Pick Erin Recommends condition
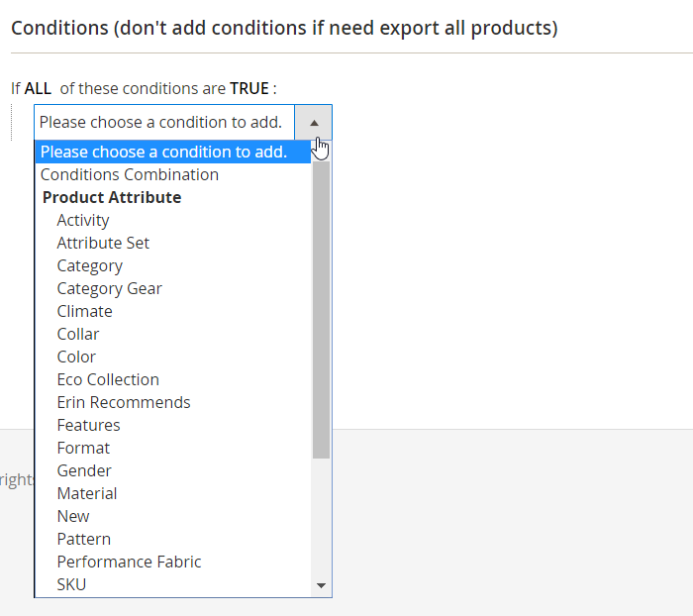 click(x=124, y=402)
